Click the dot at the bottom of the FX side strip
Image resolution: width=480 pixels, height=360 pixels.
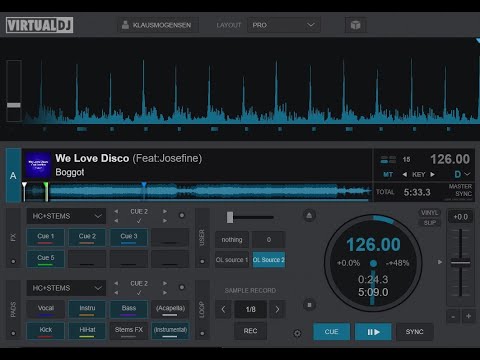click(13, 261)
